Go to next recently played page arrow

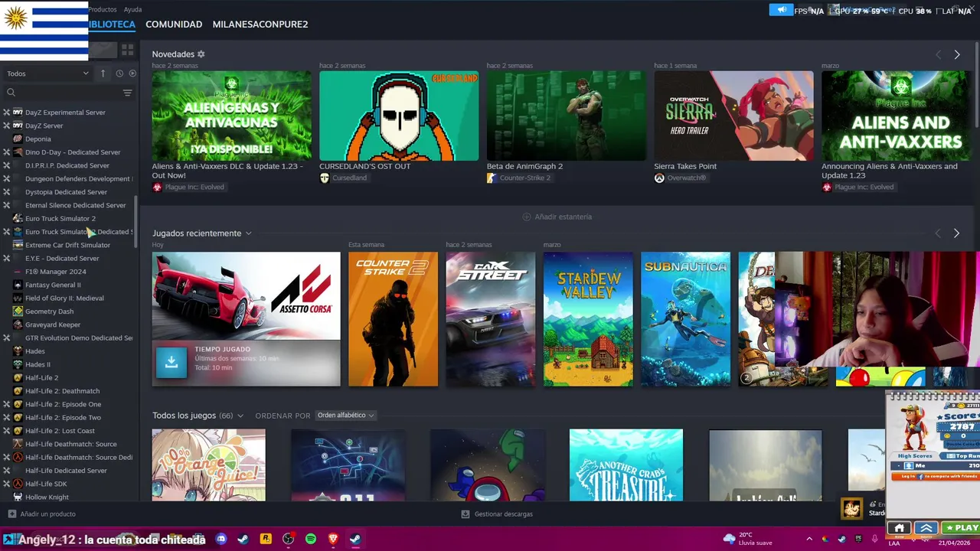(x=956, y=233)
